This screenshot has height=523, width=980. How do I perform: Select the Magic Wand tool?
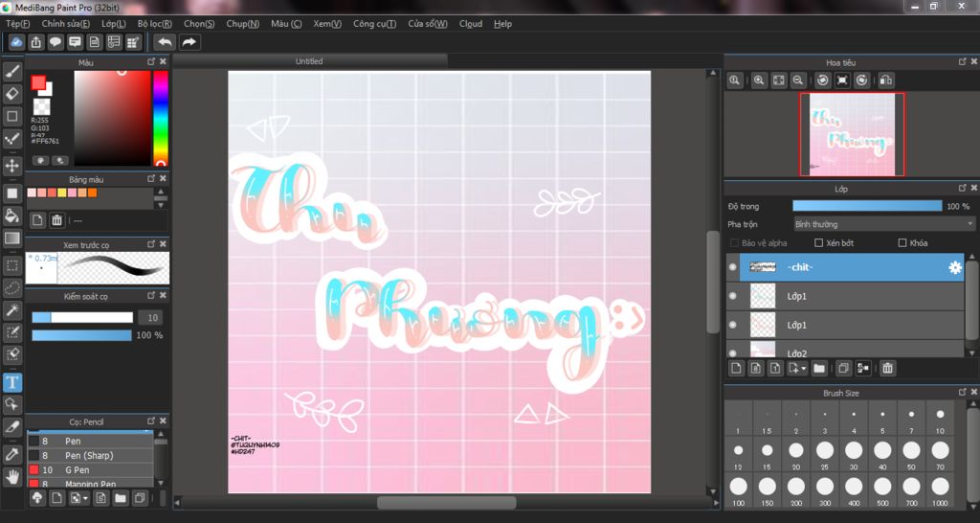(x=11, y=310)
